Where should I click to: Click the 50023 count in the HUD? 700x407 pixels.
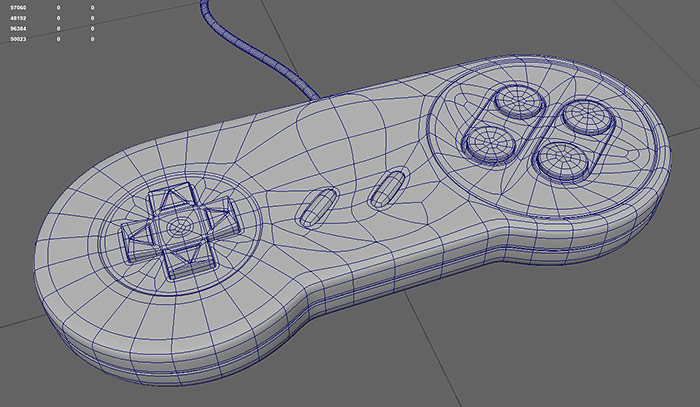click(18, 38)
